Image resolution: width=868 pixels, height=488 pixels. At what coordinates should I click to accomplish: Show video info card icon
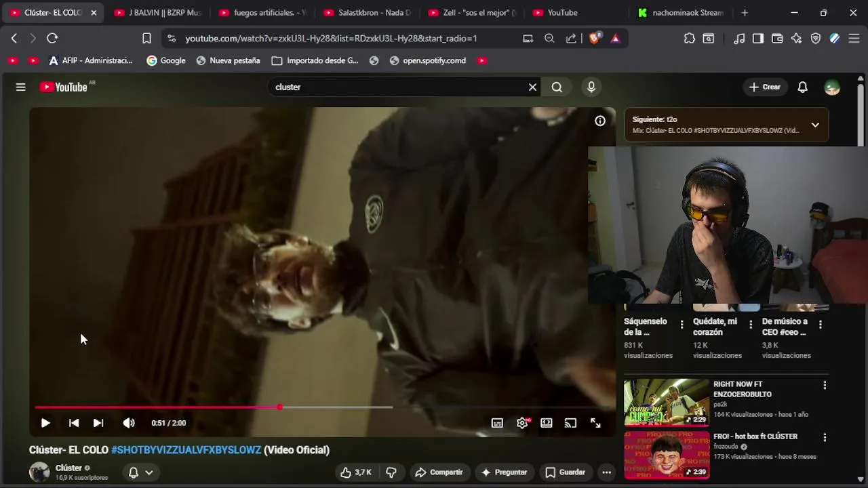coord(600,121)
